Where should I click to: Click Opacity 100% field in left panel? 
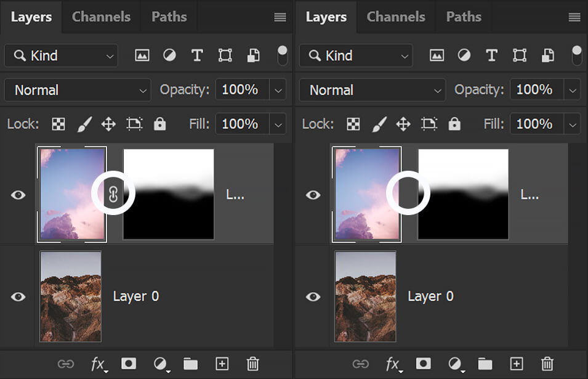pos(242,90)
